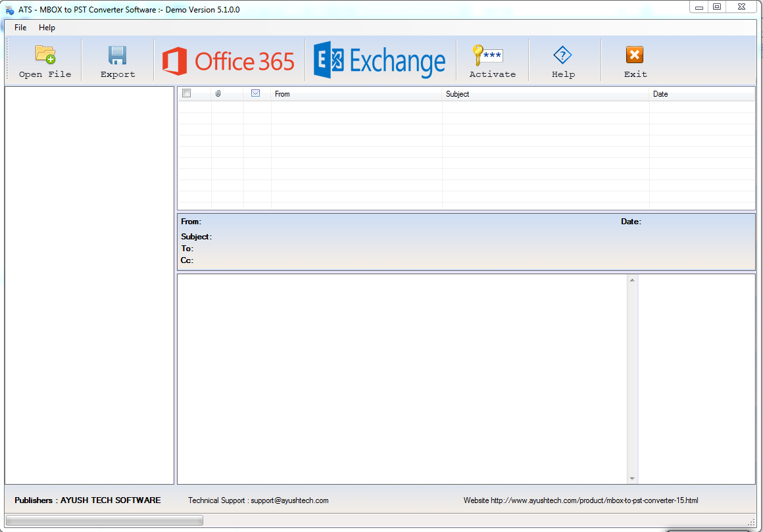The image size is (763, 532).
Task: Select the Office 365 export option
Action: [229, 60]
